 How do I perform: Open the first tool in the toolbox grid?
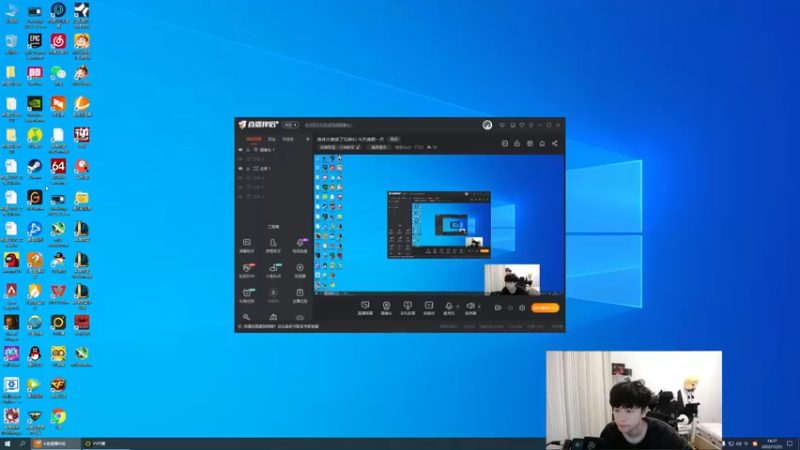246,245
